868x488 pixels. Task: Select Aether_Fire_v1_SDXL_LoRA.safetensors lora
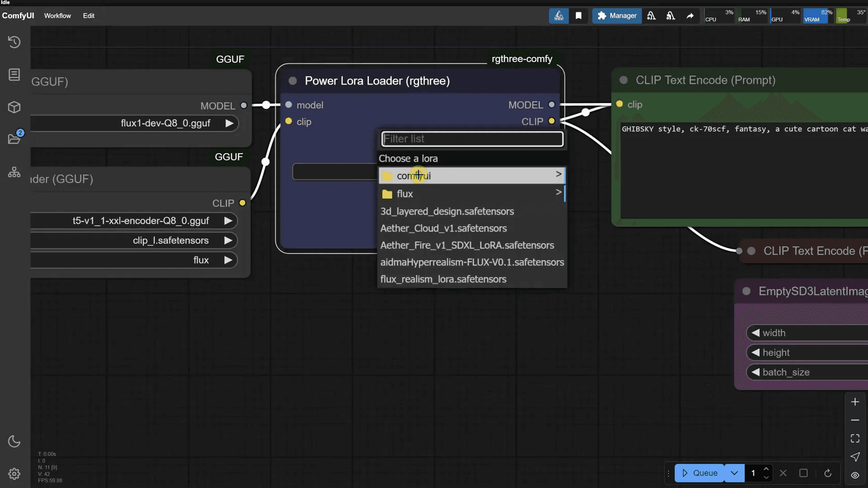tap(472, 245)
